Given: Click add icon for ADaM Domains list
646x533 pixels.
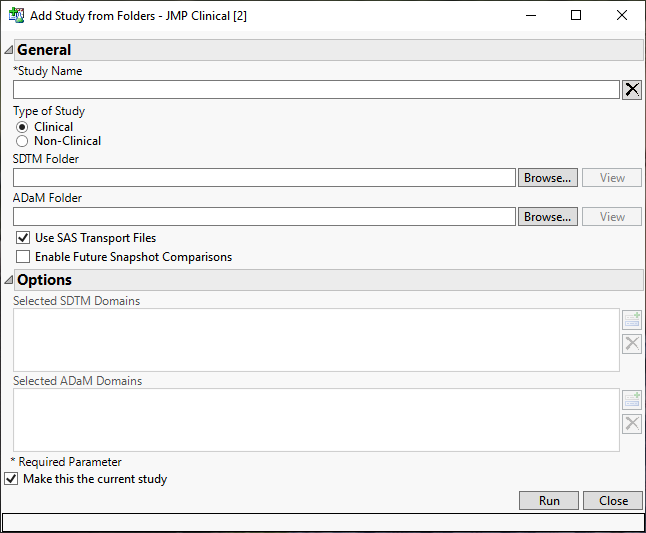Looking at the screenshot, I should click(x=632, y=400).
